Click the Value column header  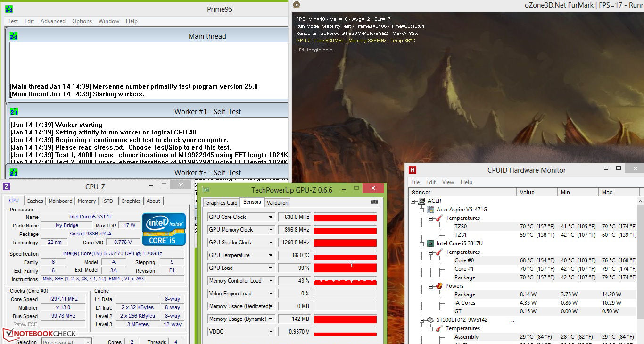[x=537, y=192]
